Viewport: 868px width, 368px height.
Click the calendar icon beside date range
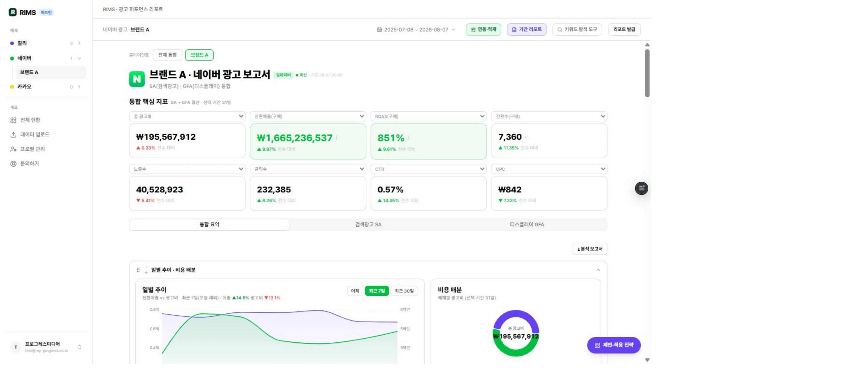coord(379,30)
